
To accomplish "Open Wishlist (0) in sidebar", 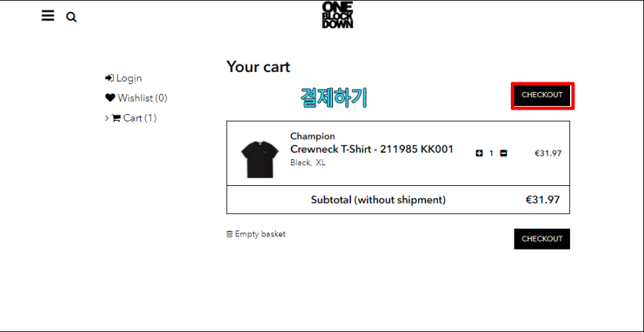I will [x=143, y=98].
